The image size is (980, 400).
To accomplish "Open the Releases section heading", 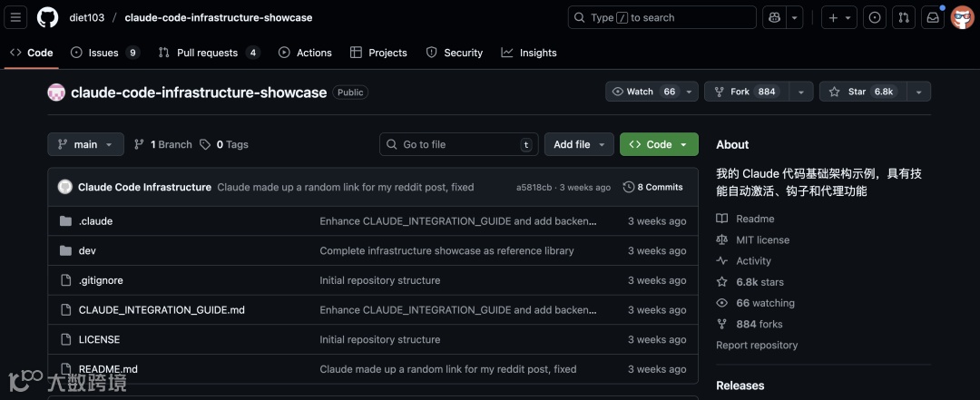I will click(740, 385).
